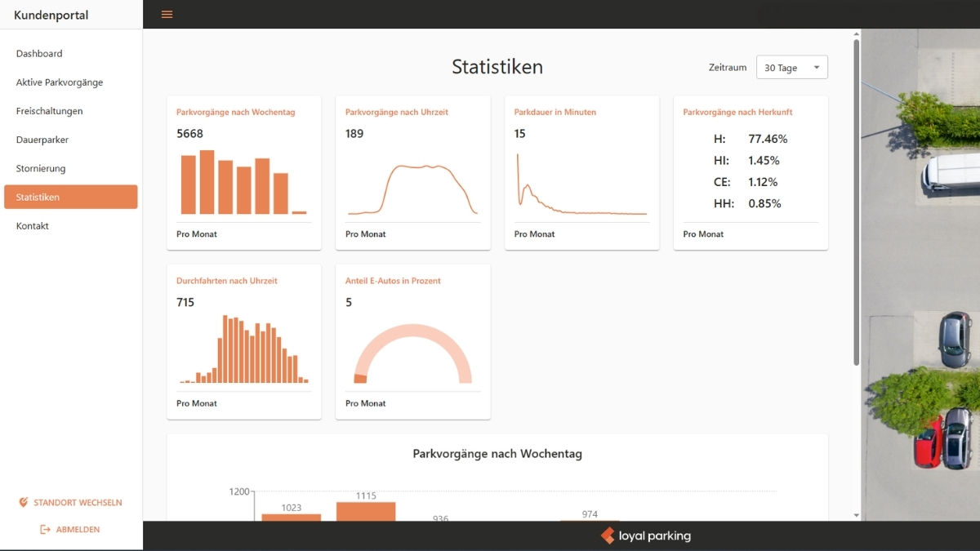Open the Parkvorgänge nach Uhrzeit card

click(x=413, y=173)
